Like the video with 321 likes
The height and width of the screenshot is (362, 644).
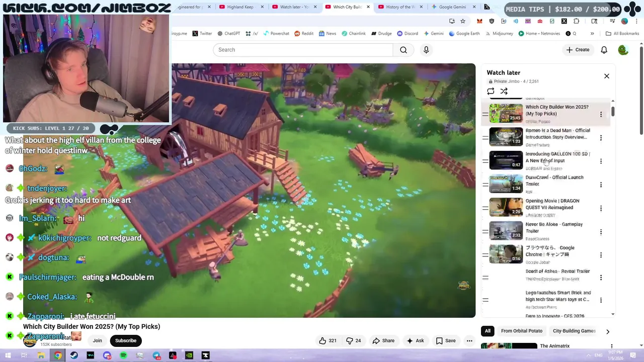pos(328,341)
